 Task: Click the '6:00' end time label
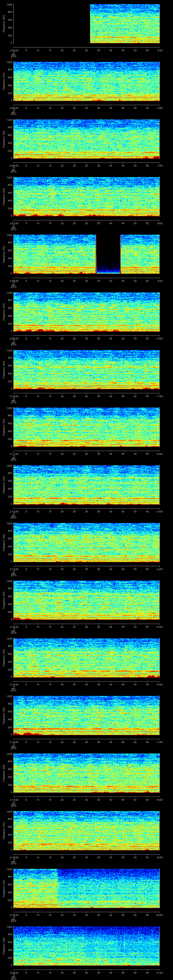pos(160,108)
